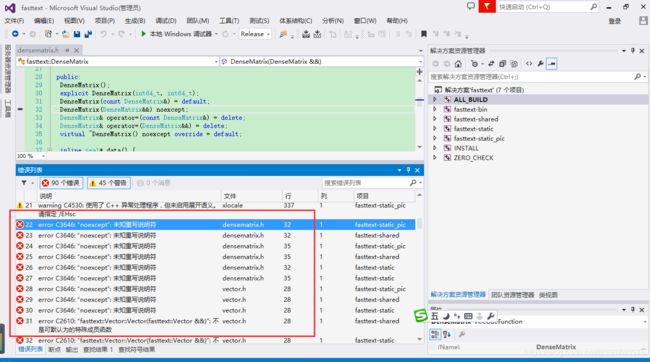Expand the ALL_BUILD project node
This screenshot has width=650, height=362.
[435, 100]
